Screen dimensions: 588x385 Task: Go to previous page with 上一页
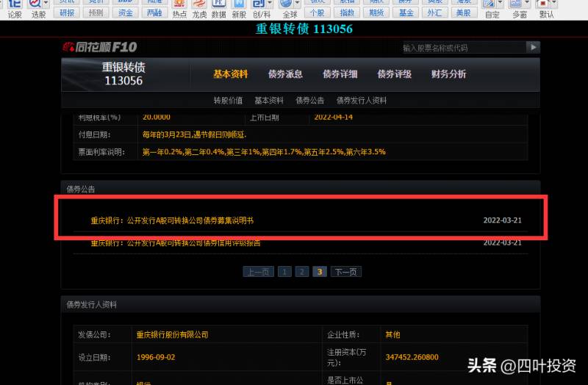pyautogui.click(x=259, y=272)
